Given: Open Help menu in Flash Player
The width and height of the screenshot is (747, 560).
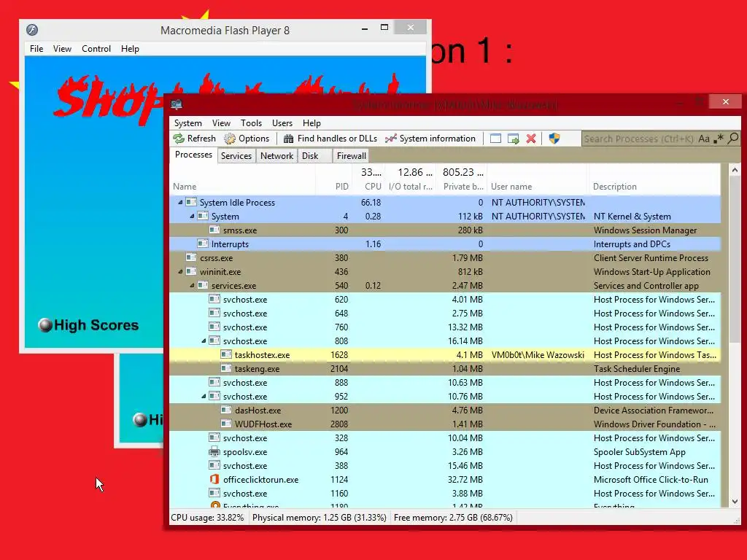Looking at the screenshot, I should [x=130, y=49].
